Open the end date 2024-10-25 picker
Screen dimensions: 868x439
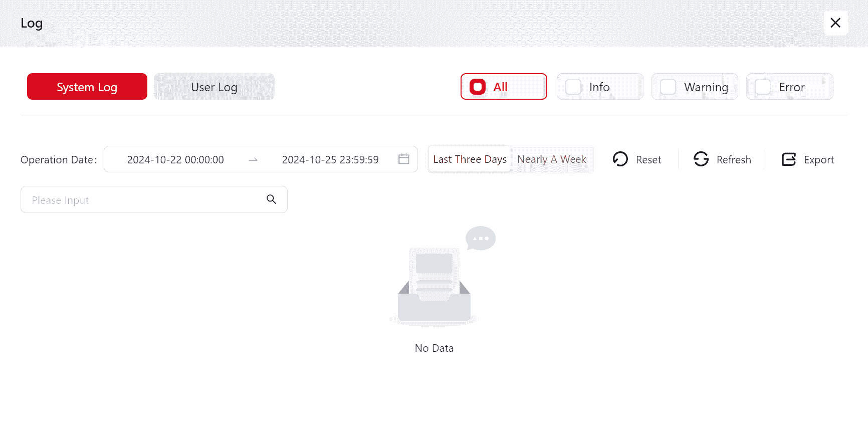coord(330,160)
